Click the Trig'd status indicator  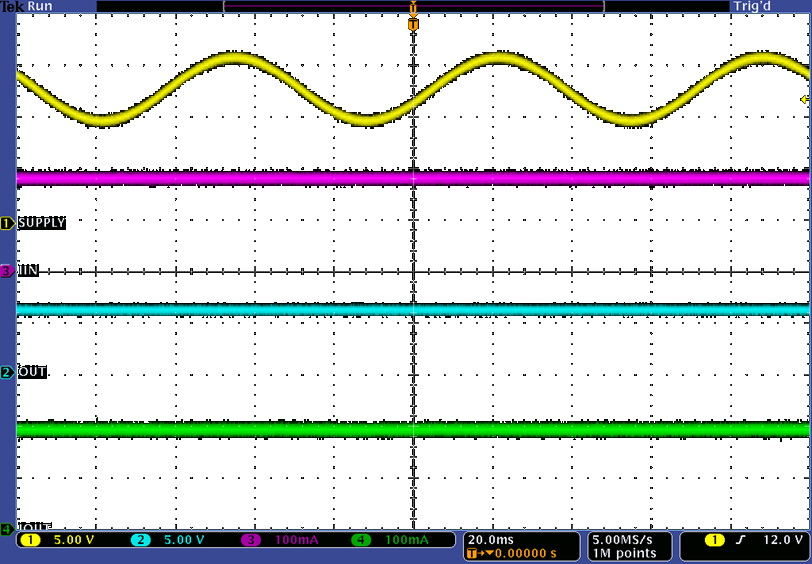tap(751, 7)
